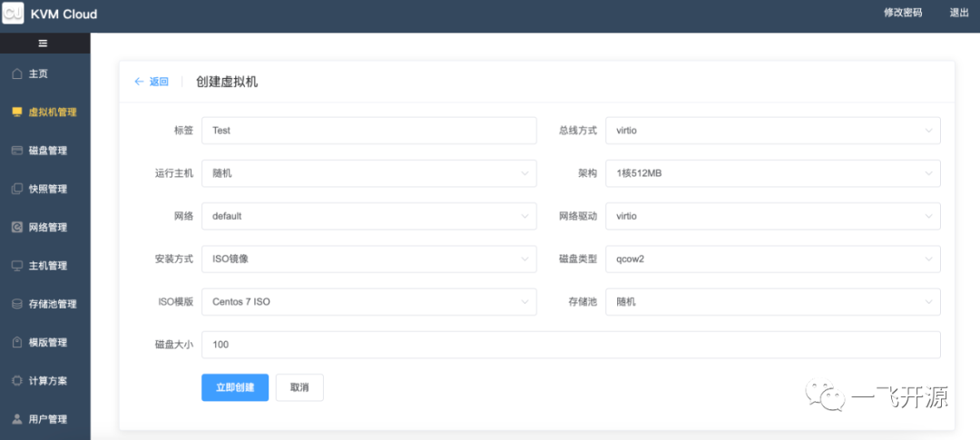Screen dimensions: 980x440
Task: Click 退出 to log out
Action: click(x=959, y=13)
